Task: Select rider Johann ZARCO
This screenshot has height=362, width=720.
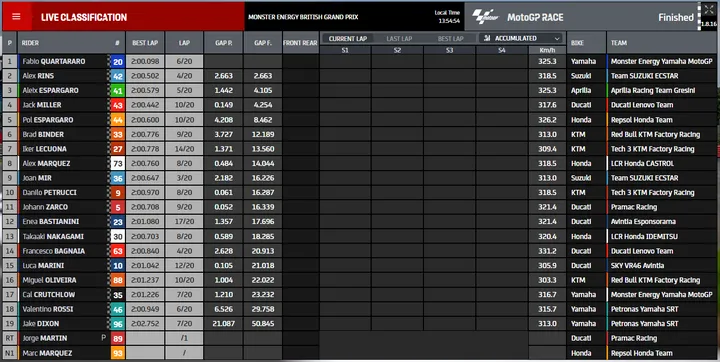Action: pyautogui.click(x=45, y=207)
